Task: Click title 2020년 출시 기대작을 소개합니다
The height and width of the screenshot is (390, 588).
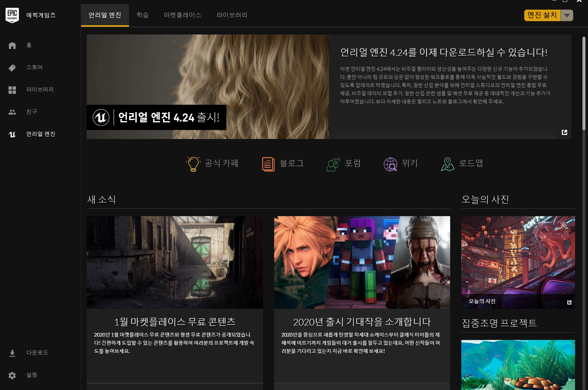Action: (x=362, y=322)
